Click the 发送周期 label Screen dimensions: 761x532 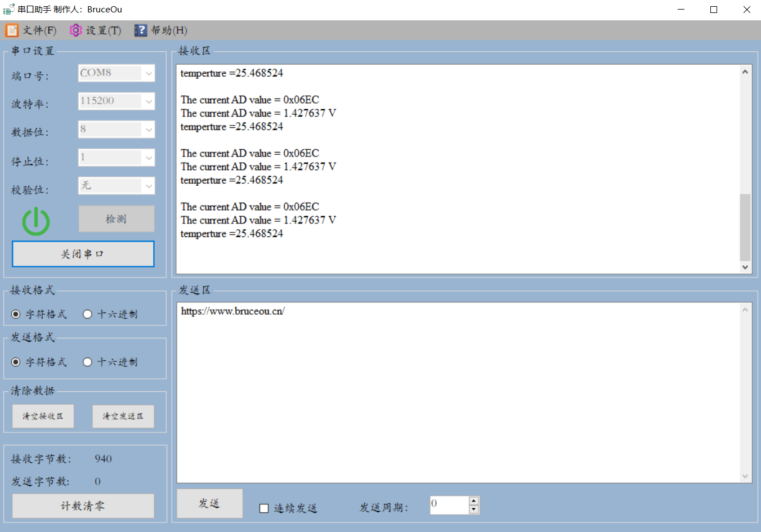pos(384,508)
